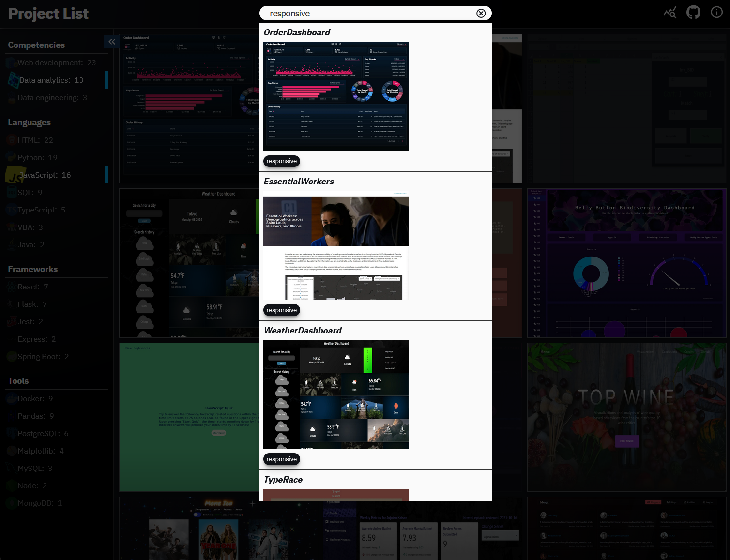Viewport: 730px width, 560px height.
Task: Select the Java language filter
Action: [57, 245]
